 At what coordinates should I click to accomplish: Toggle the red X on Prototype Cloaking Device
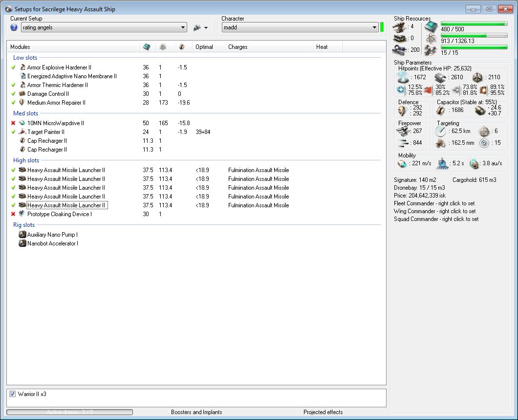pyautogui.click(x=13, y=214)
